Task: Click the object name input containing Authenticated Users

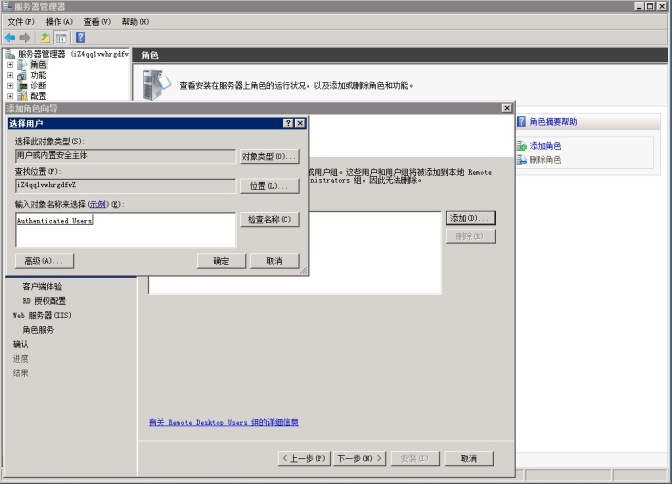Action: point(126,230)
